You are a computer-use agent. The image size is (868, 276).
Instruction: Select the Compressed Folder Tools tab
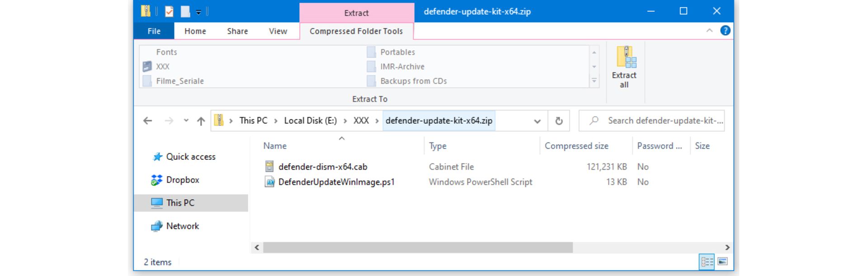356,31
